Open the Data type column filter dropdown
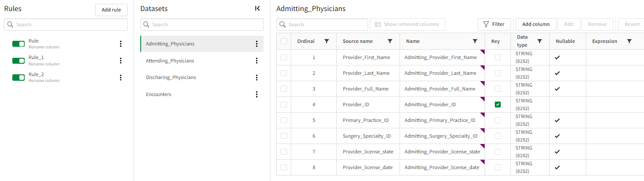 pos(539,41)
